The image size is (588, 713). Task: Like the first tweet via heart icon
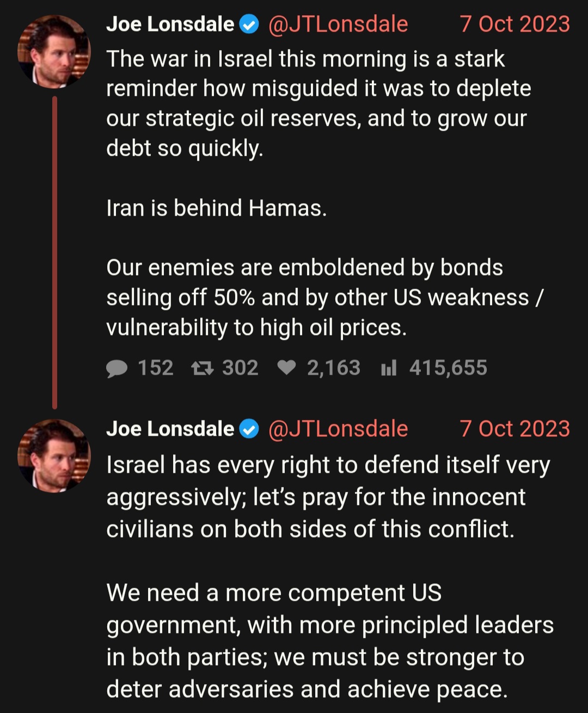click(286, 368)
